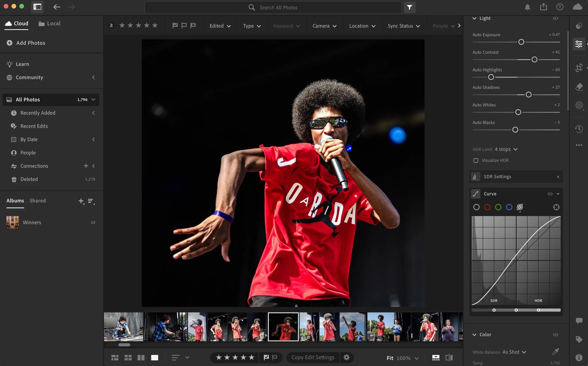Toggle the filter funnel button
The image size is (588, 366).
409,8
